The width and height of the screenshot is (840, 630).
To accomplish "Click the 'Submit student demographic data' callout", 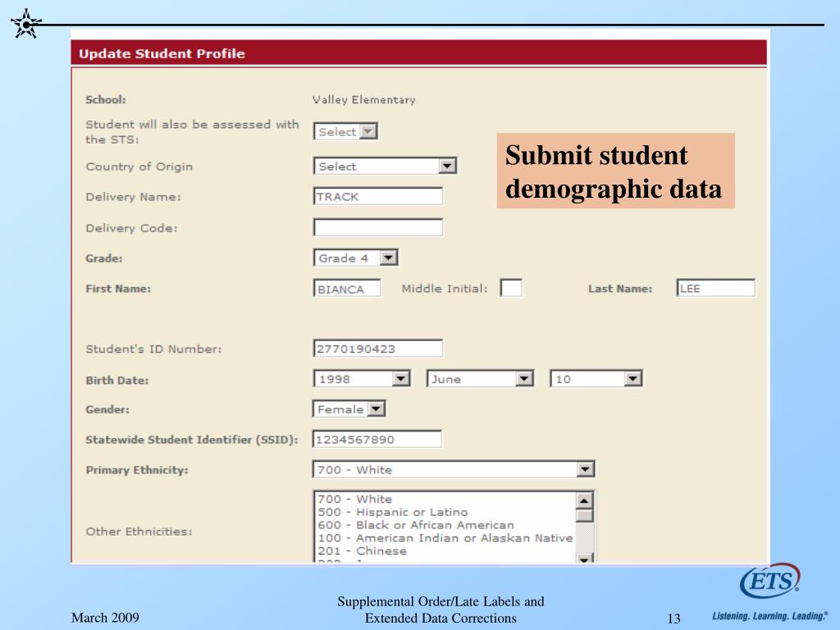I will click(x=615, y=171).
